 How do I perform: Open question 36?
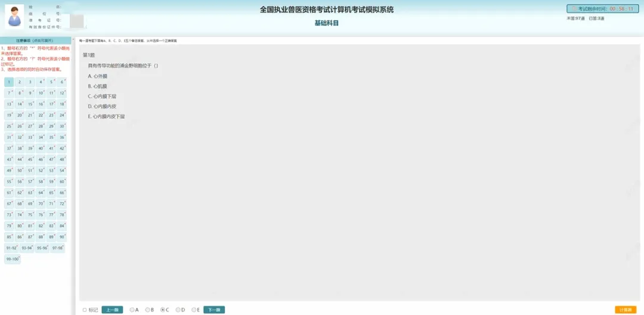pyautogui.click(x=62, y=138)
